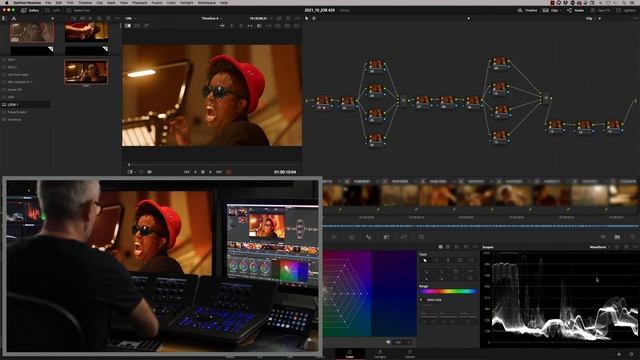Open the node editor three-dot options menu
This screenshot has width=640, height=360.
pos(635,18)
